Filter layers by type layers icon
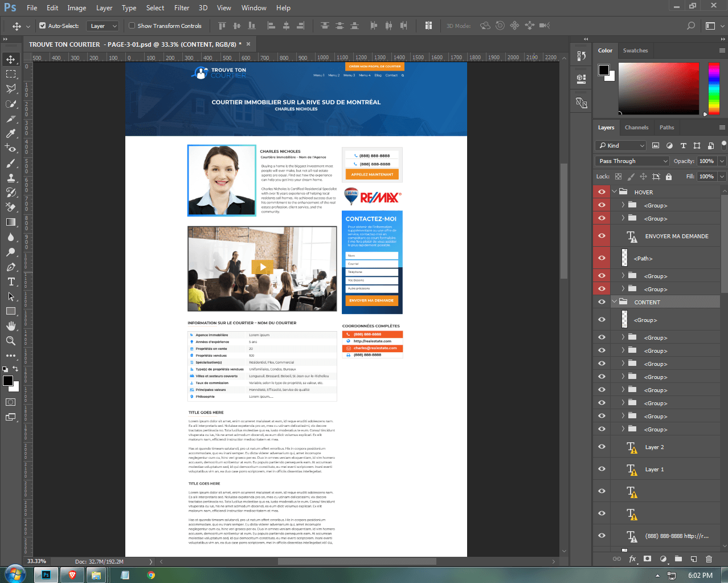The height and width of the screenshot is (583, 728). pos(683,145)
